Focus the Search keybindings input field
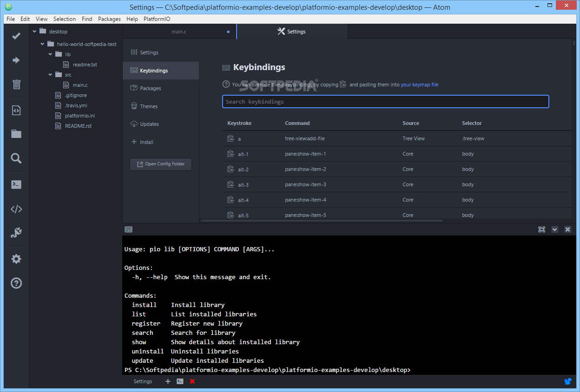This screenshot has height=392, width=580. [x=386, y=102]
